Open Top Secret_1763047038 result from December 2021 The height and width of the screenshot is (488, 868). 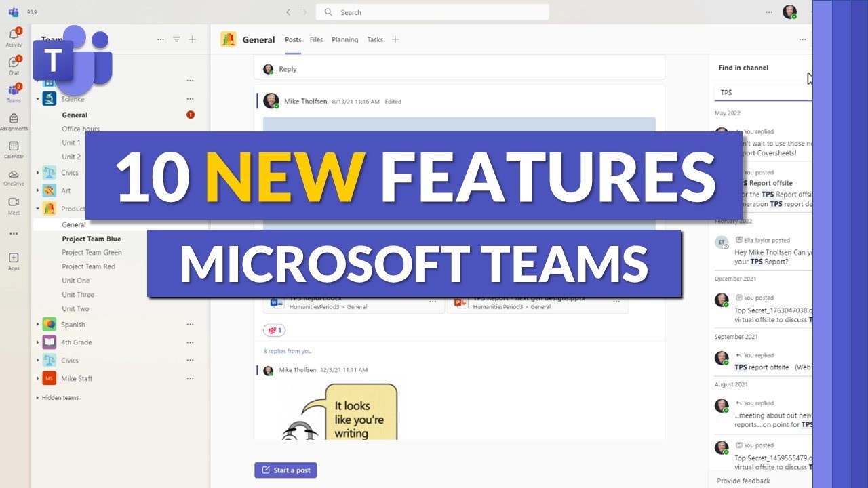tap(763, 308)
